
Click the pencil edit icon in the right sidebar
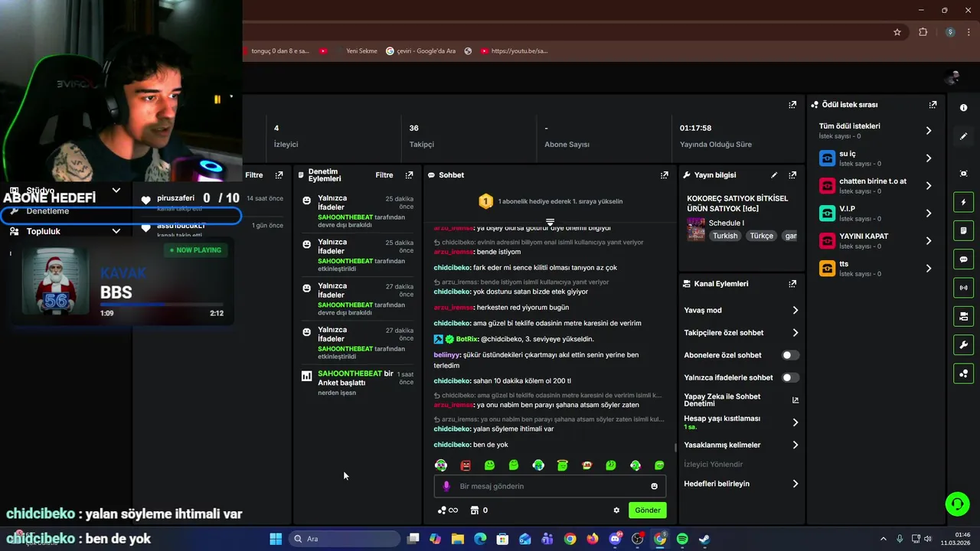[963, 136]
